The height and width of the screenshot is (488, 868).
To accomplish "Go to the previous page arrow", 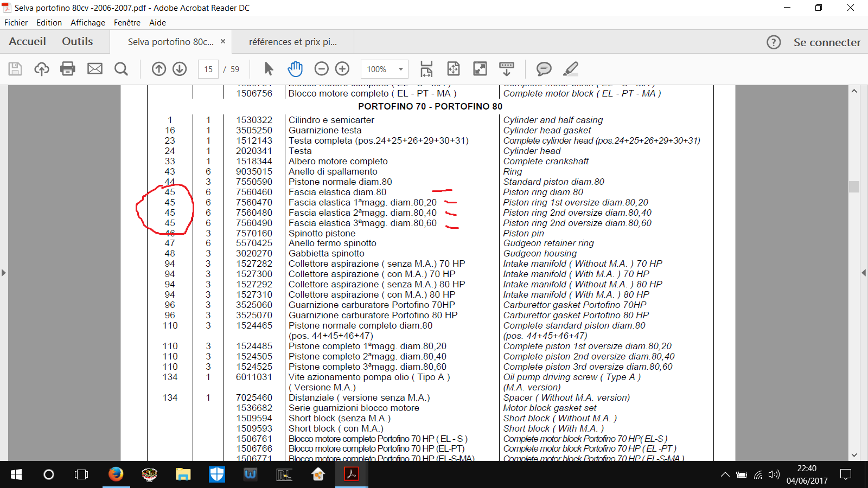I will tap(159, 69).
